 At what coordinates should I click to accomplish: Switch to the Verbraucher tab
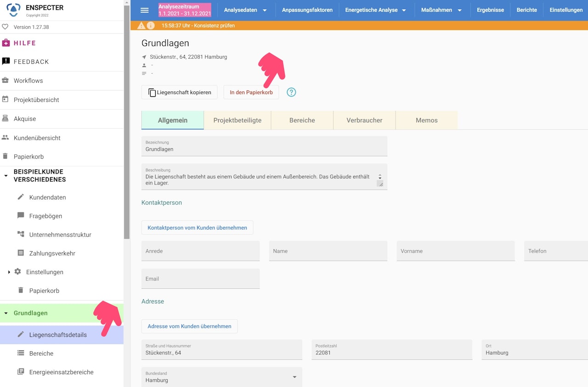364,120
